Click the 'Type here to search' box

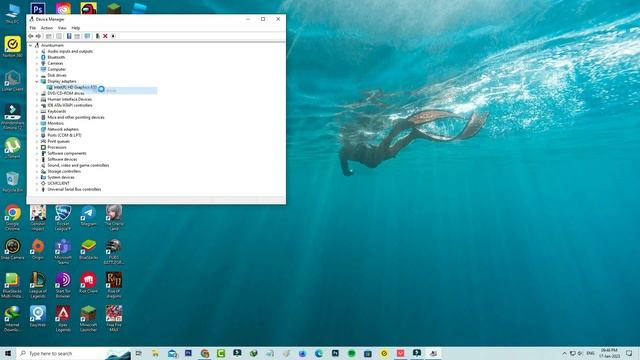(61, 353)
